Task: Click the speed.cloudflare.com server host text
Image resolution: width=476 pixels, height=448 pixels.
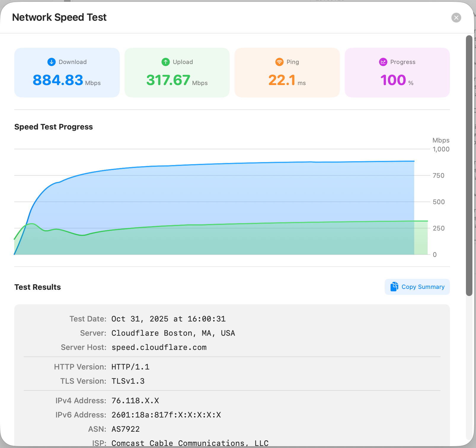Action: tap(159, 347)
